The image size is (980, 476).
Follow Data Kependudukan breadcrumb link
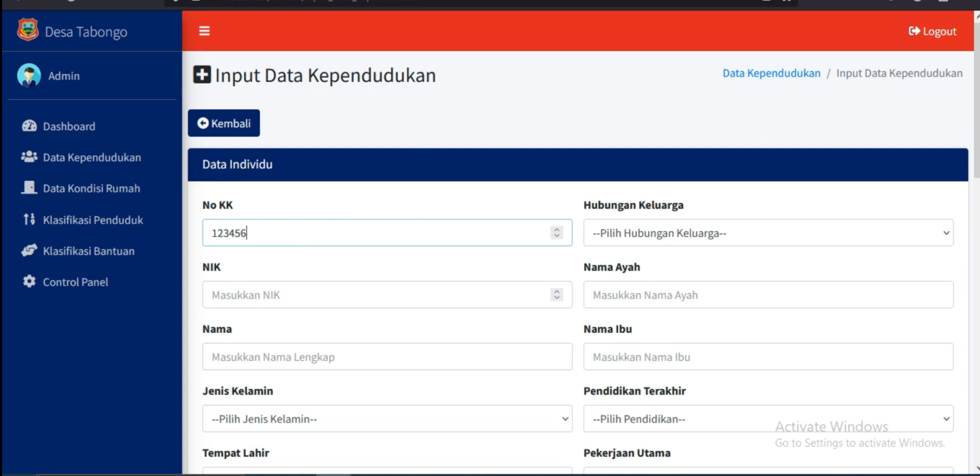click(771, 73)
